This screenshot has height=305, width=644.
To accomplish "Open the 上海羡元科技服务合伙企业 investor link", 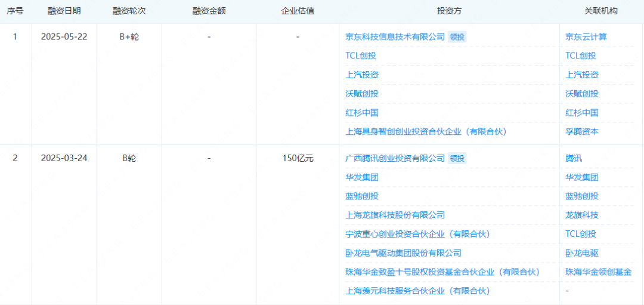I will [x=417, y=291].
